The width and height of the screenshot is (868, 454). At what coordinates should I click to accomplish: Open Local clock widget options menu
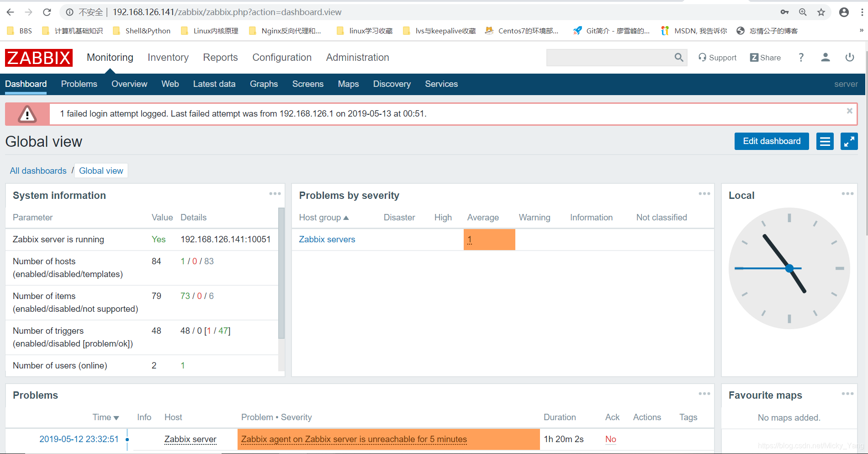848,194
